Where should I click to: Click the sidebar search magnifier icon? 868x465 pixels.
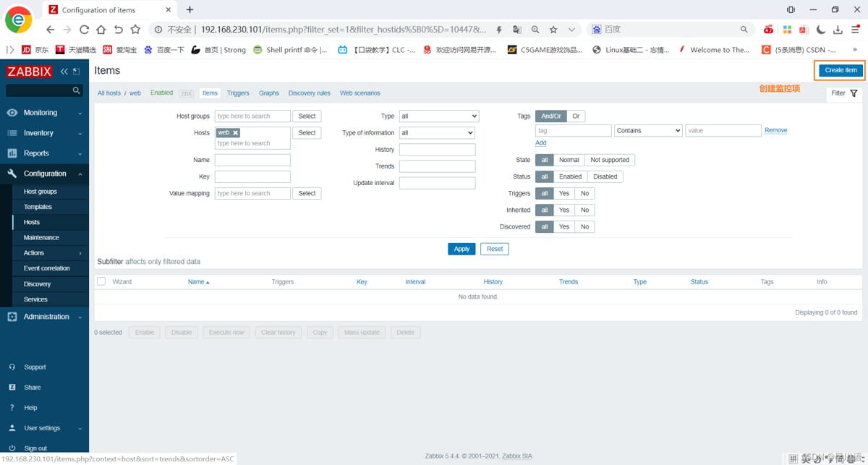[x=77, y=90]
